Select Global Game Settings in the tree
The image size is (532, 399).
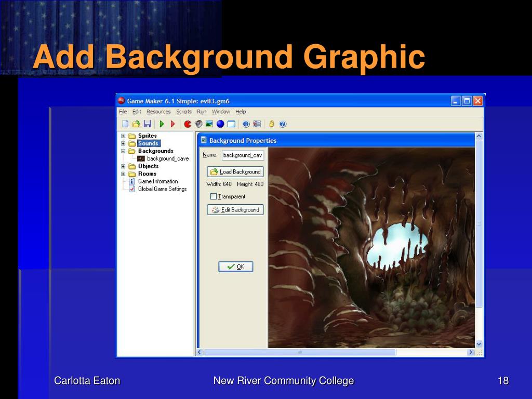click(x=162, y=189)
